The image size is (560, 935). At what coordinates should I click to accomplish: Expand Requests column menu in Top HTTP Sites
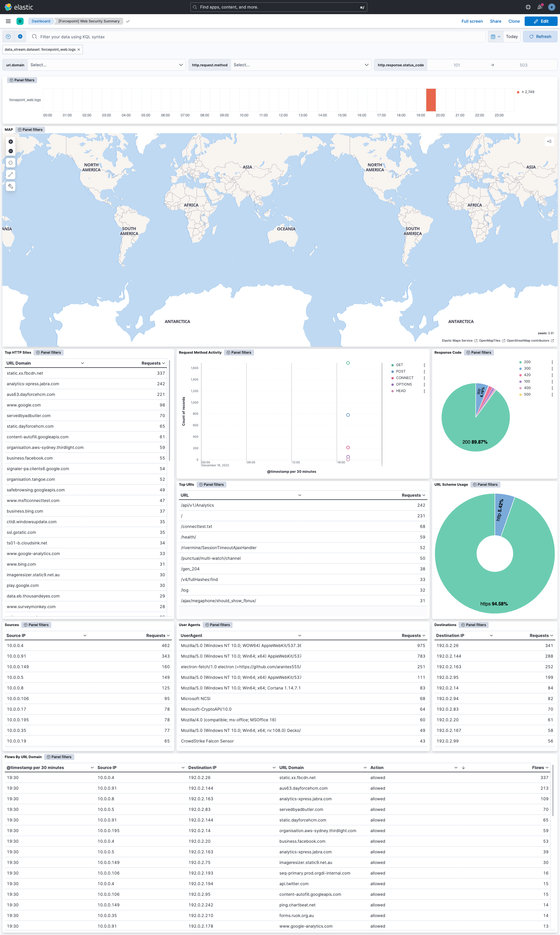[x=163, y=363]
